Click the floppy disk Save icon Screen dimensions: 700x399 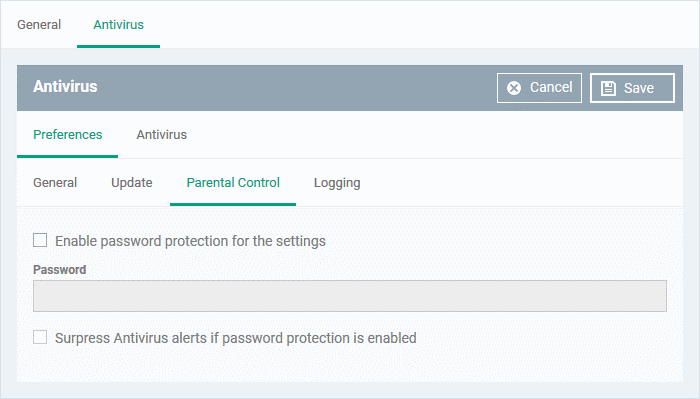pos(608,88)
